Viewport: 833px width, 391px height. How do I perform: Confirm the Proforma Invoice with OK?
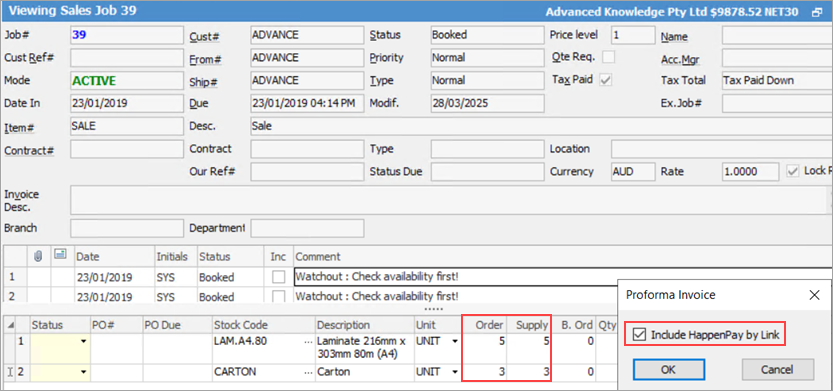[669, 369]
